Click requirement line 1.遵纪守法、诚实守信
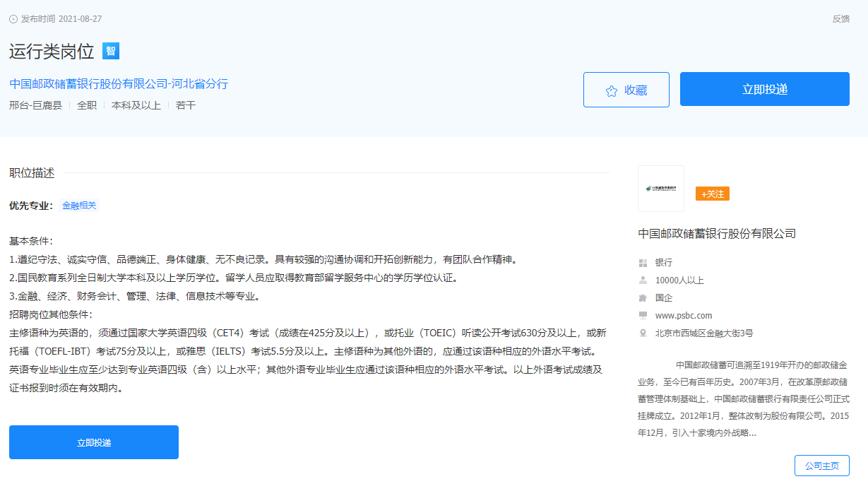The height and width of the screenshot is (491, 868). pyautogui.click(x=263, y=259)
